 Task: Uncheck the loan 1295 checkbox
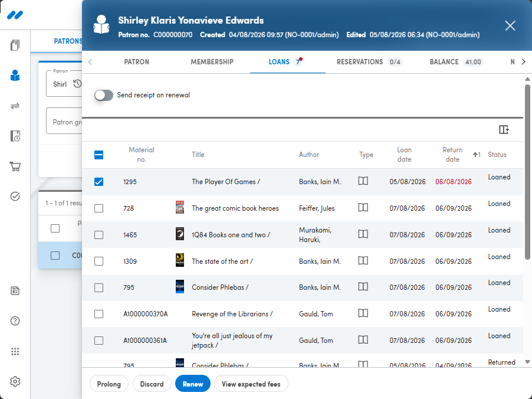click(x=98, y=182)
